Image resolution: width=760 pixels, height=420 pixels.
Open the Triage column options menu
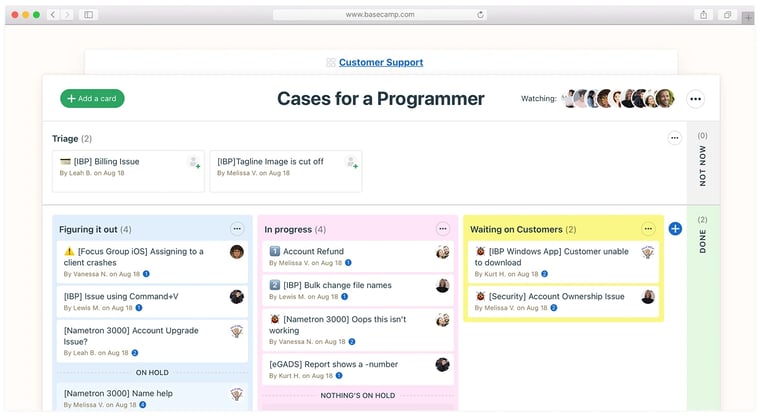(675, 138)
